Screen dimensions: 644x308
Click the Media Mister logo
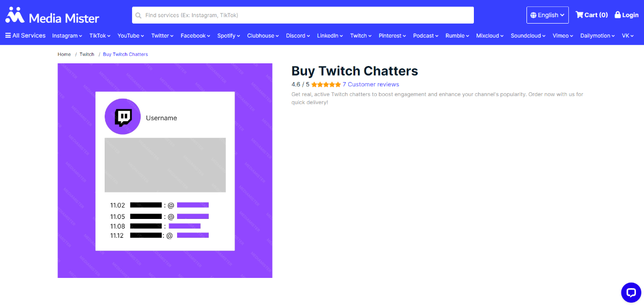pos(52,16)
